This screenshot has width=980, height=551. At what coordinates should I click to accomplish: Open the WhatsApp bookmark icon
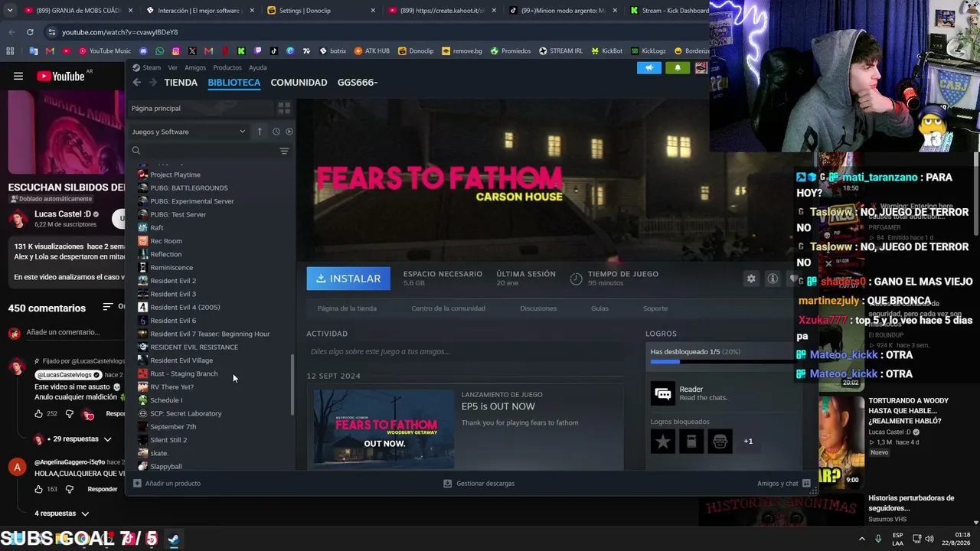click(159, 51)
